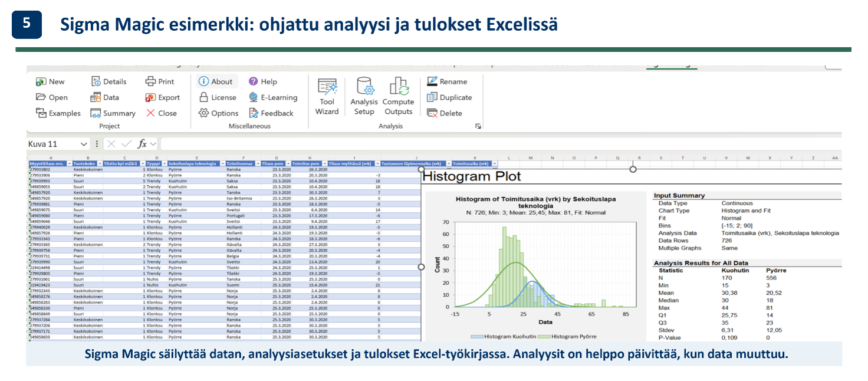
Task: Confirm the entry with the formula bar checkmark
Action: 126,144
